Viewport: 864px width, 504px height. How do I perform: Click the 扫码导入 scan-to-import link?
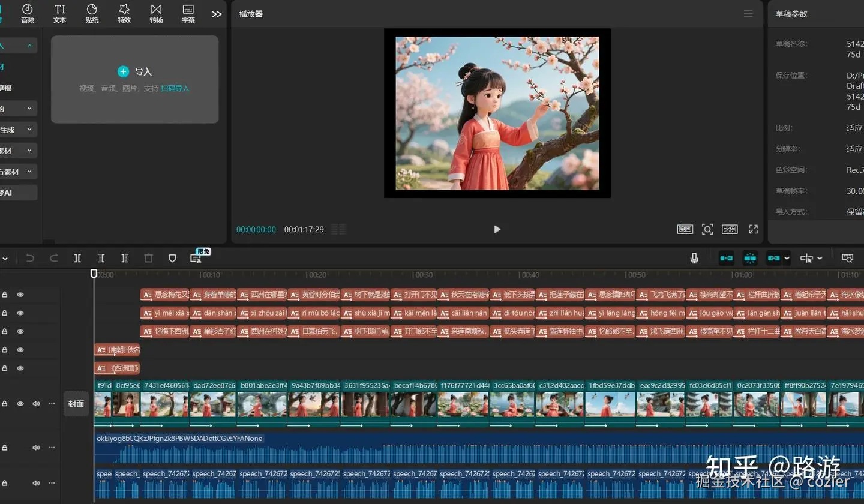pos(175,88)
